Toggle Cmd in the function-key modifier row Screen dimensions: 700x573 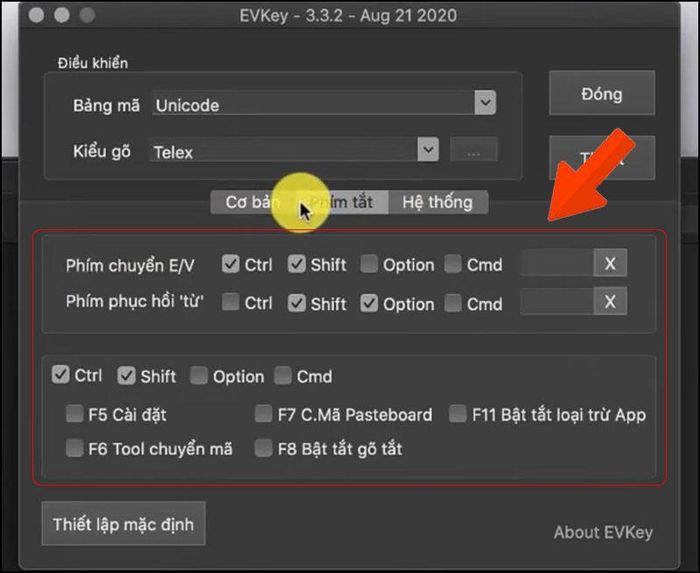click(x=283, y=376)
